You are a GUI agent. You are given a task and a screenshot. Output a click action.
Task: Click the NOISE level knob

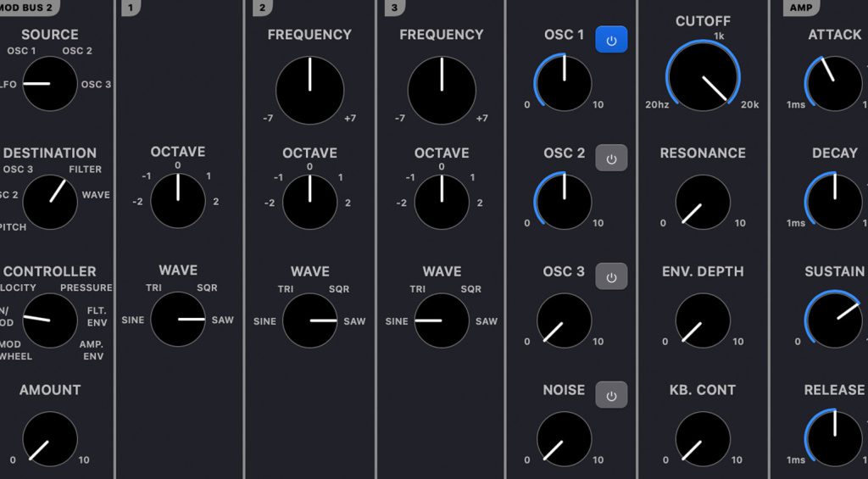[x=565, y=439]
